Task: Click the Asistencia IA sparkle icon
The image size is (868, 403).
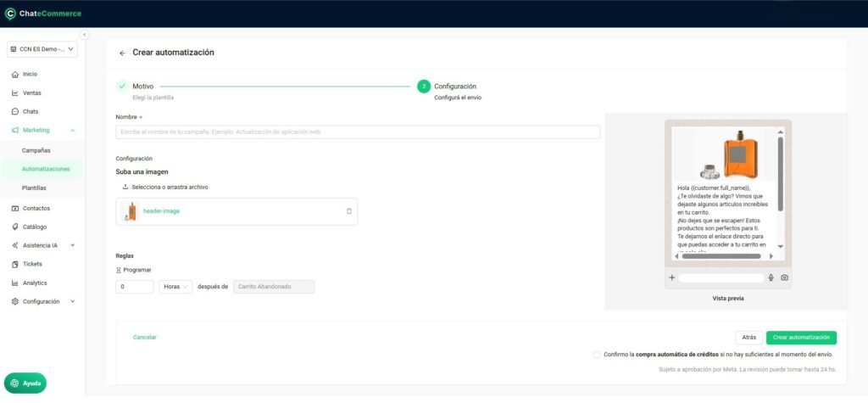Action: [x=15, y=245]
